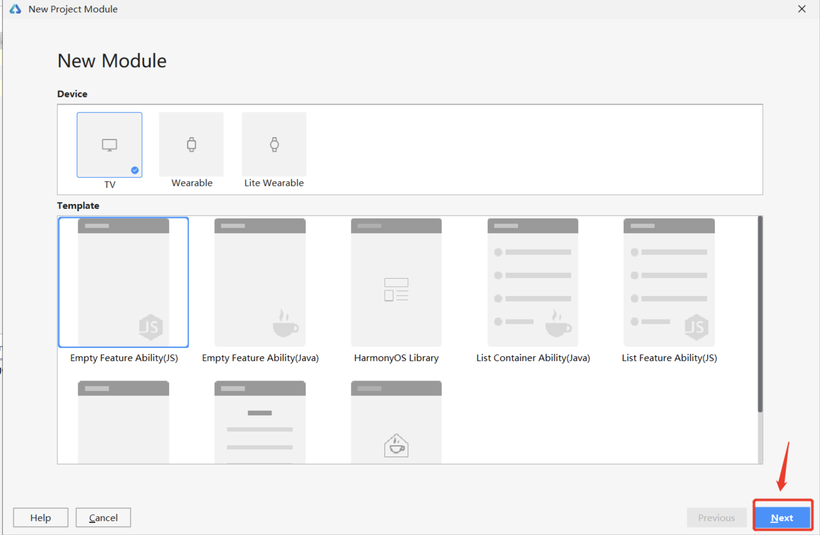Choose the HarmonyOS Library template
The image size is (820, 535).
(x=396, y=282)
